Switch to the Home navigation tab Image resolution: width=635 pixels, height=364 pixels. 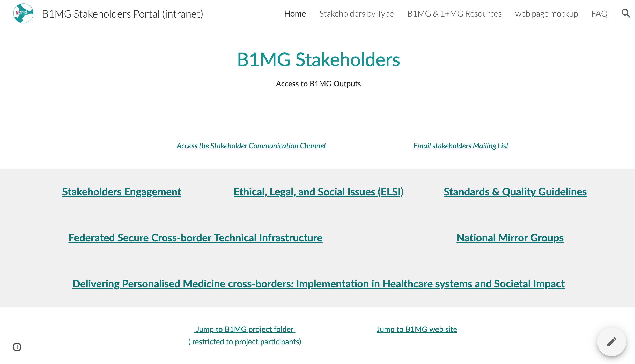pos(295,13)
